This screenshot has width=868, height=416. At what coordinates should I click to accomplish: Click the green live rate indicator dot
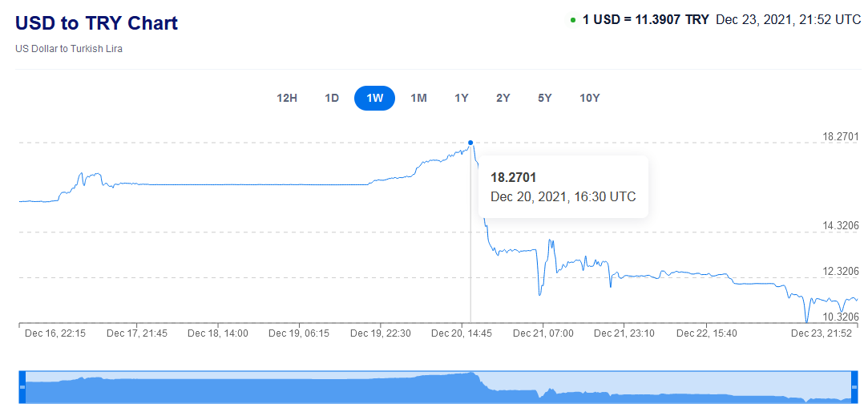tap(573, 20)
